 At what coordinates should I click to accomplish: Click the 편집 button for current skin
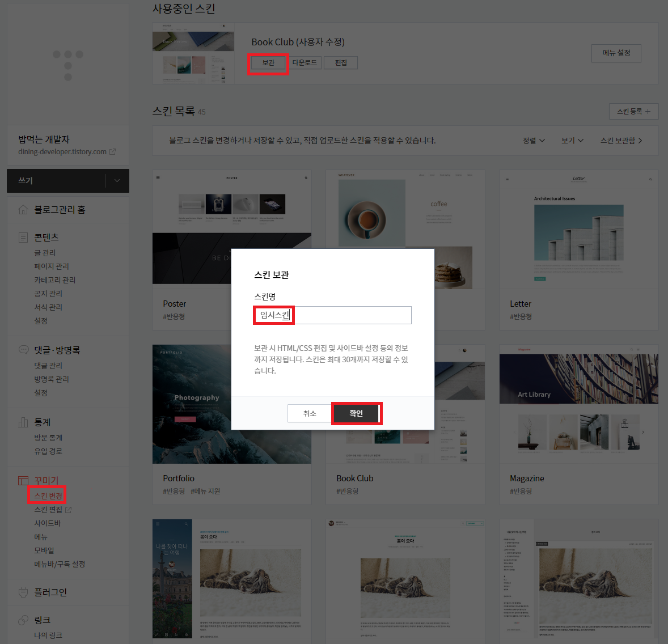click(340, 62)
